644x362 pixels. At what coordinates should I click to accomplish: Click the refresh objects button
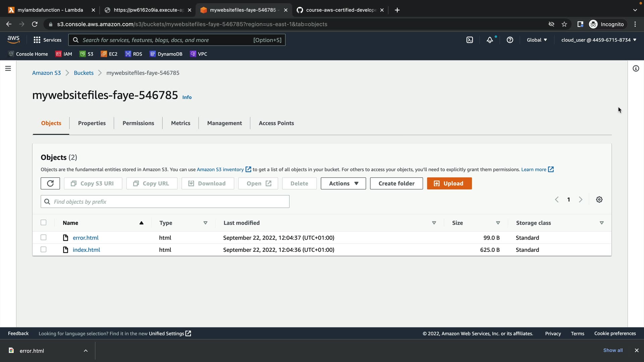click(x=50, y=183)
